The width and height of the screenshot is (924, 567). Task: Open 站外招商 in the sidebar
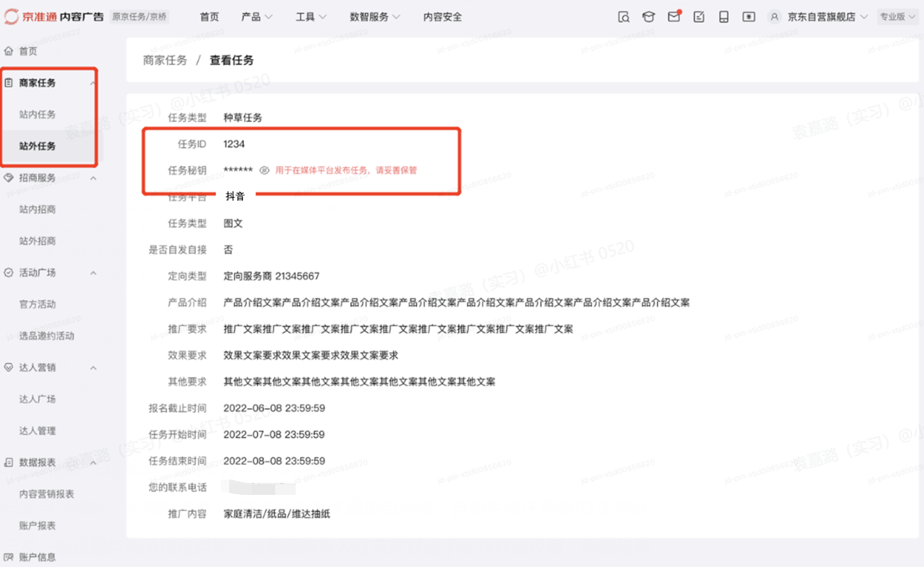point(37,241)
